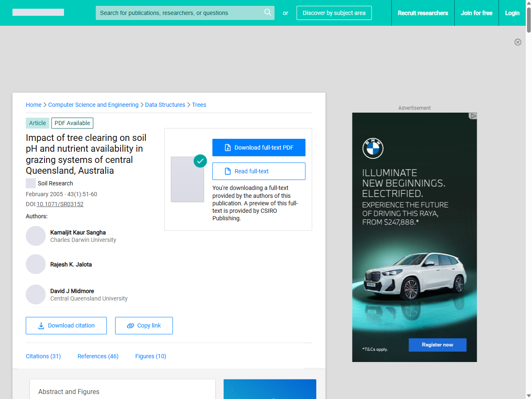Open the References (46) tab
The height and width of the screenshot is (399, 532).
(98, 356)
